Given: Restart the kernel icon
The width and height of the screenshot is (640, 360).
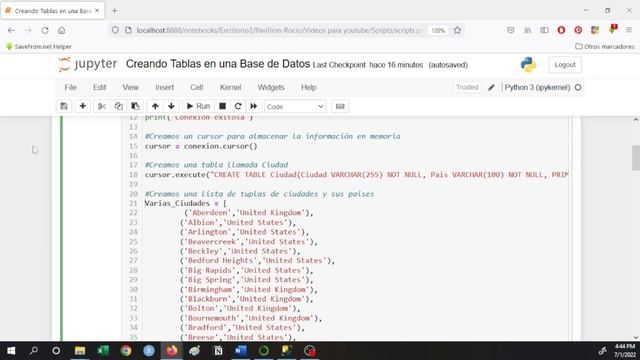Looking at the screenshot, I should coord(238,106).
